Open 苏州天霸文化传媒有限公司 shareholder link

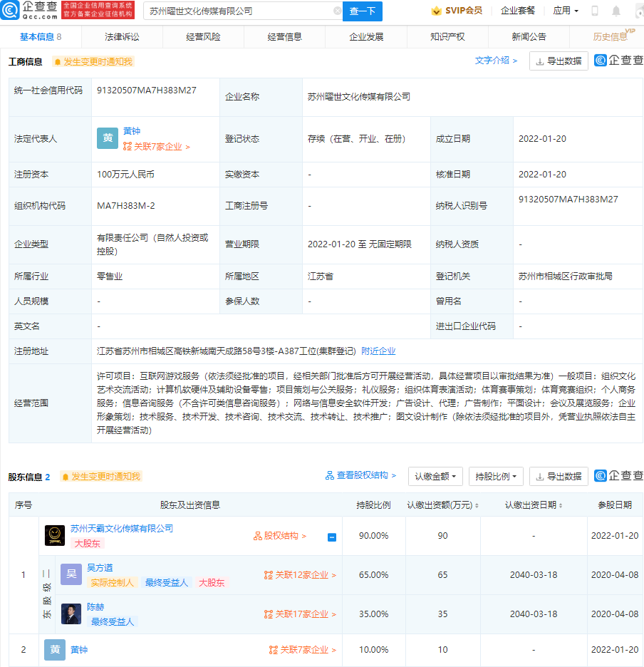[x=122, y=528]
